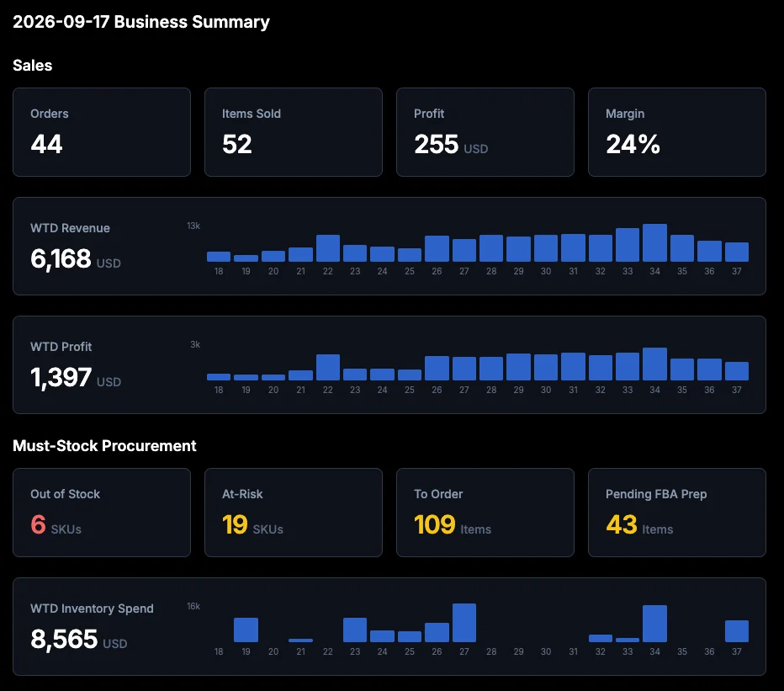
Task: Select the Out of Stock 6 SKUs card
Action: point(102,513)
